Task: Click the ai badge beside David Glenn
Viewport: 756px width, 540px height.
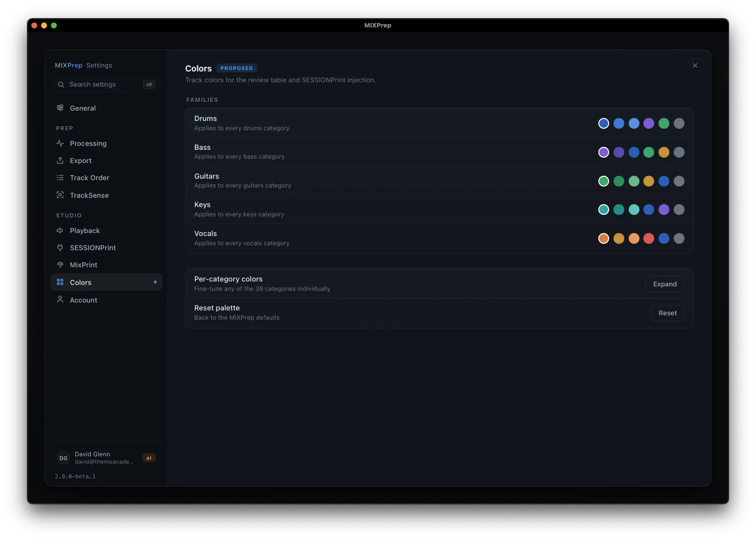Action: point(149,458)
